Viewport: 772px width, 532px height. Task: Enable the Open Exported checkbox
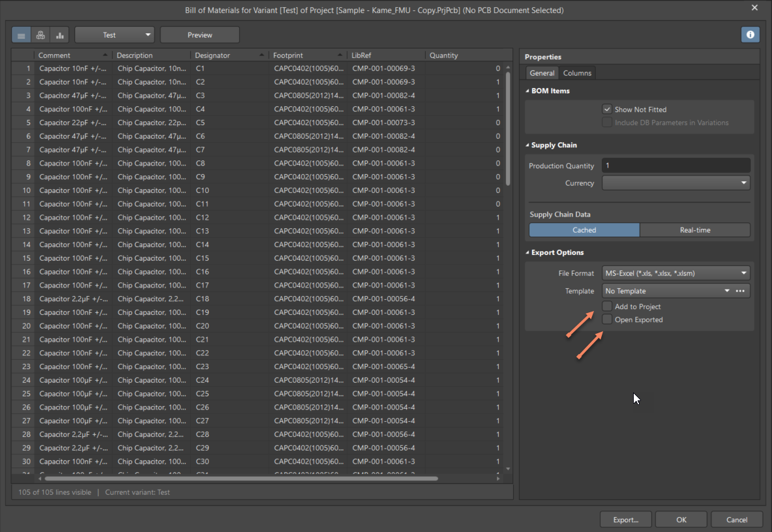(607, 319)
